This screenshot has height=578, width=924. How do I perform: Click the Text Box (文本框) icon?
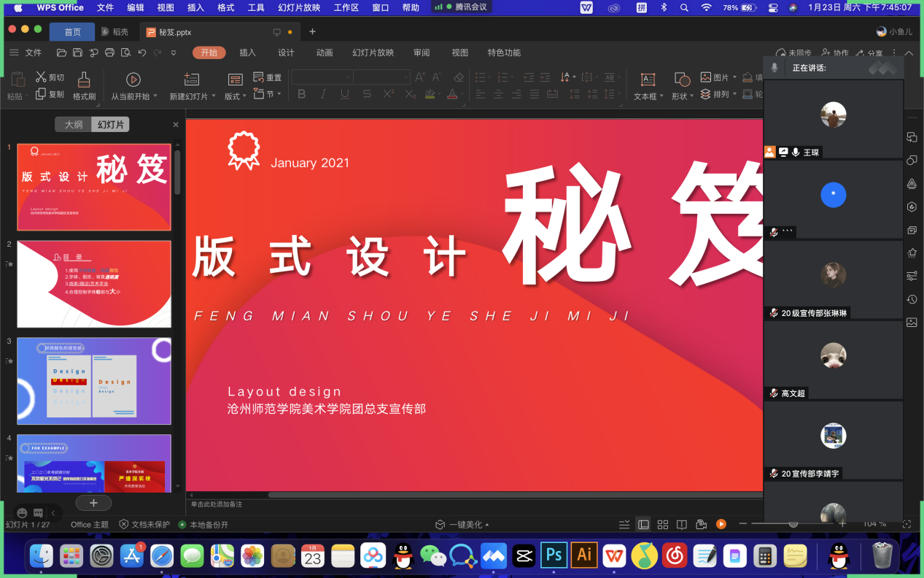point(647,80)
